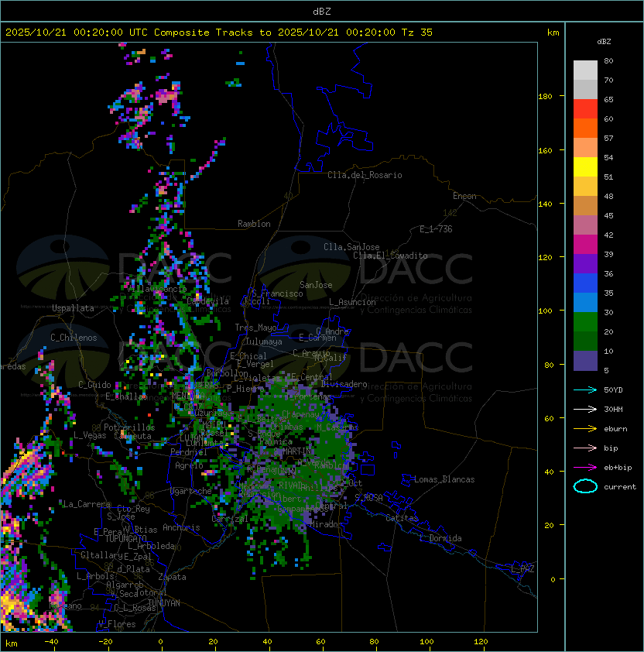Click the 'Tres_Mayo' map label
The height and width of the screenshot is (652, 644).
pyautogui.click(x=255, y=328)
